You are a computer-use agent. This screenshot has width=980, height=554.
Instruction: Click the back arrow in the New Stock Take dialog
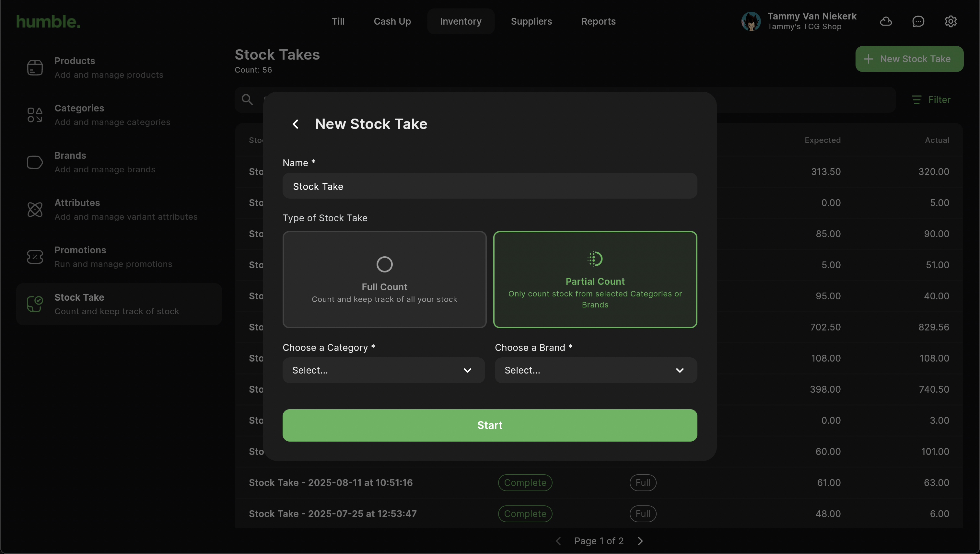click(295, 124)
